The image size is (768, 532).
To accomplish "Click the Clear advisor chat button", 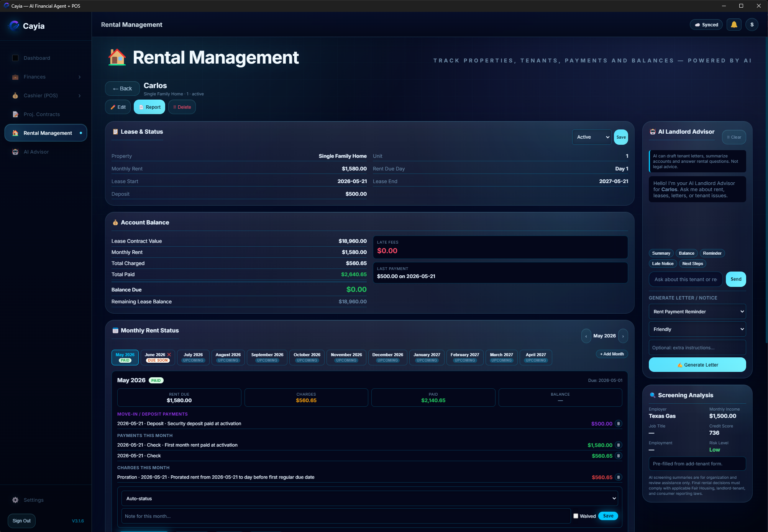I will click(734, 137).
